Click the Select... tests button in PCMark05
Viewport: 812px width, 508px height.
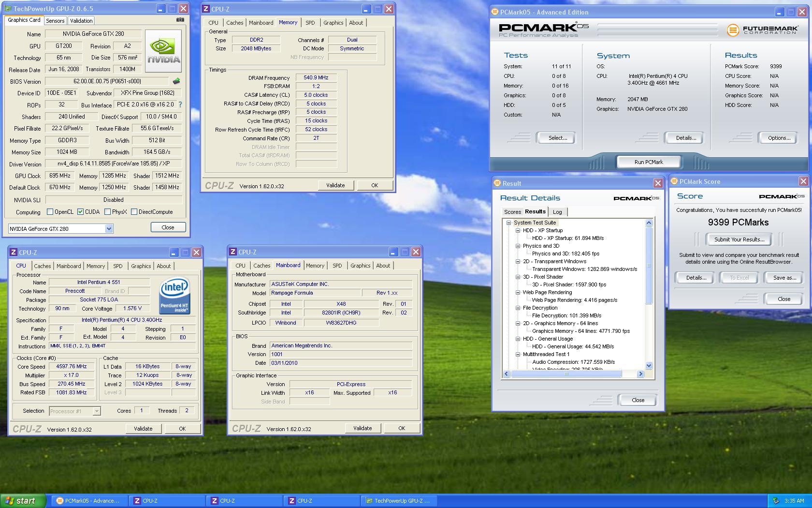[x=557, y=138]
